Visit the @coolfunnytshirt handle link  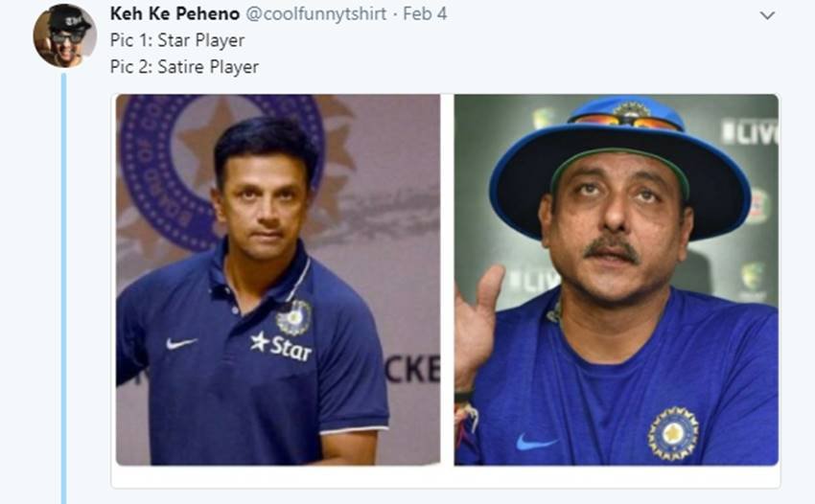[316, 14]
